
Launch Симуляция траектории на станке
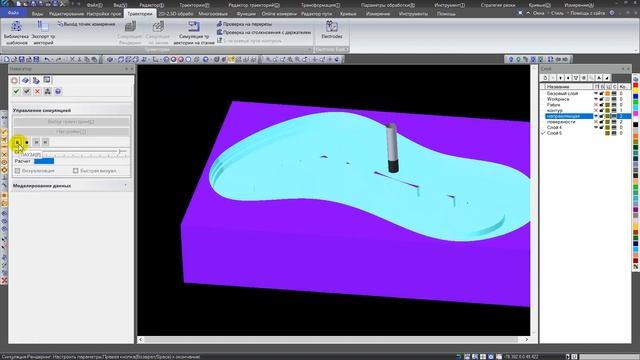(194, 33)
